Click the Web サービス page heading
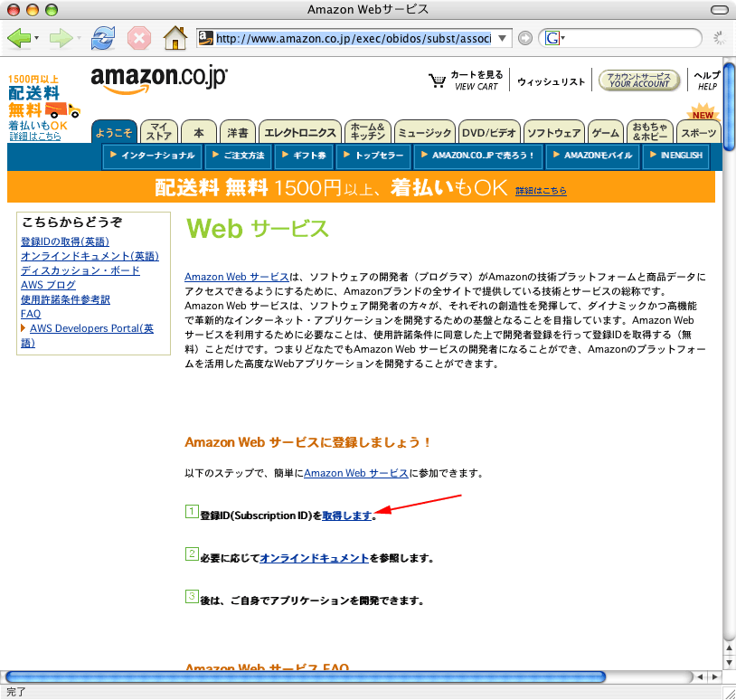736x700 pixels. coord(257,229)
